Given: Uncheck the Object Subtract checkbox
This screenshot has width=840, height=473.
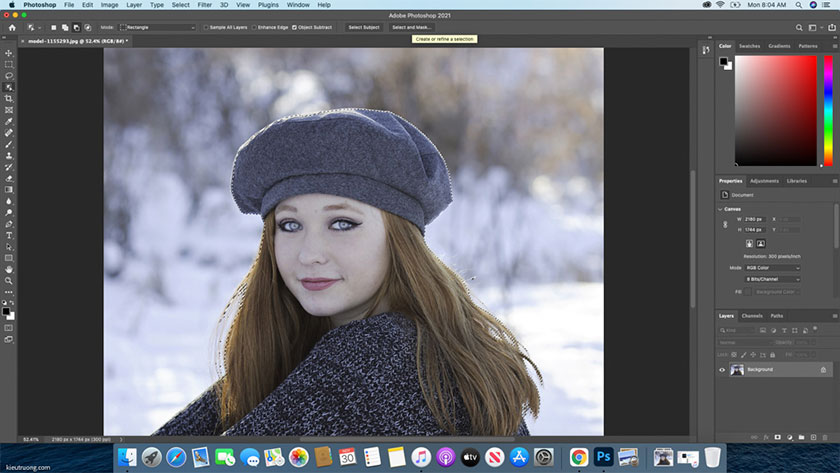Looking at the screenshot, I should [294, 27].
